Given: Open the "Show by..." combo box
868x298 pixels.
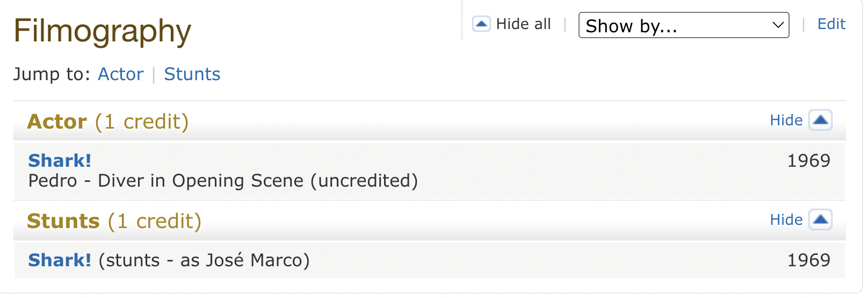Looking at the screenshot, I should (x=683, y=25).
